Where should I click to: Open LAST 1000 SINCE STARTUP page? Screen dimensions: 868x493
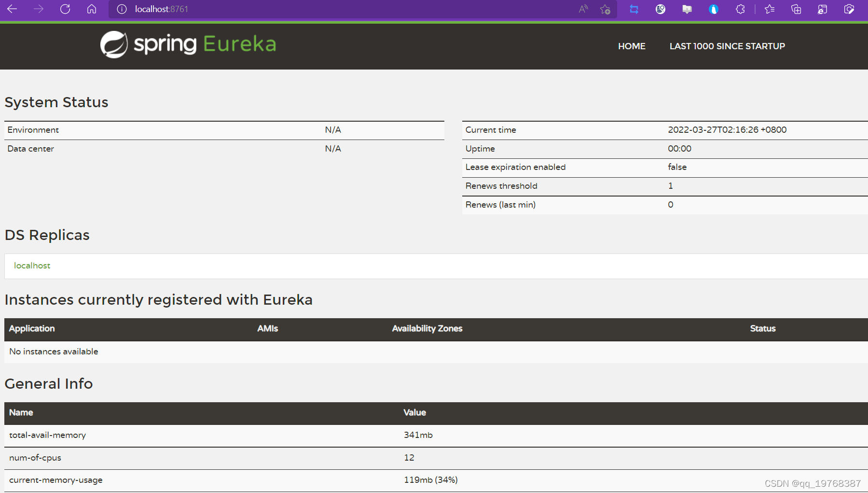click(727, 46)
